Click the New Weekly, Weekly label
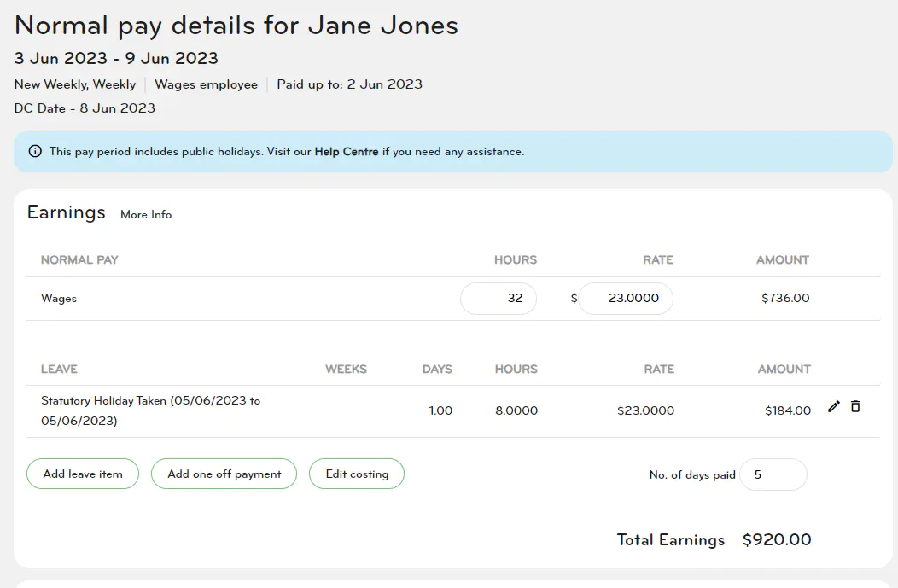 (74, 84)
